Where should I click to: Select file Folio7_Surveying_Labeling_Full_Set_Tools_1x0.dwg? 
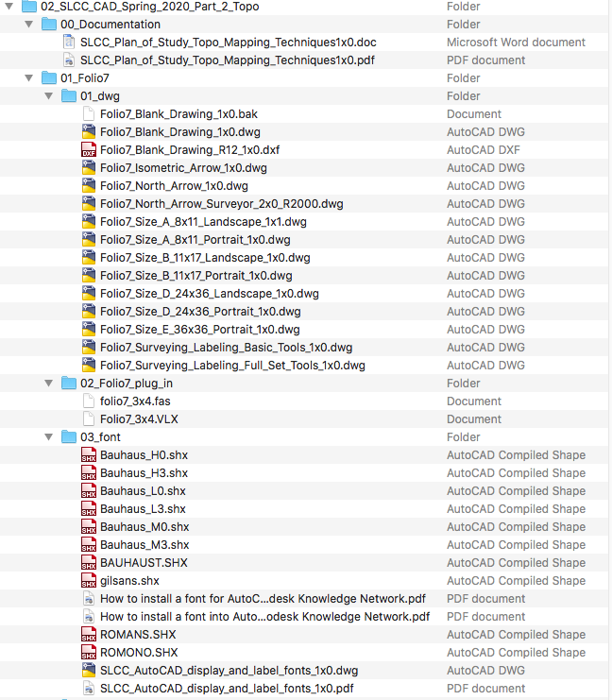[x=232, y=366]
